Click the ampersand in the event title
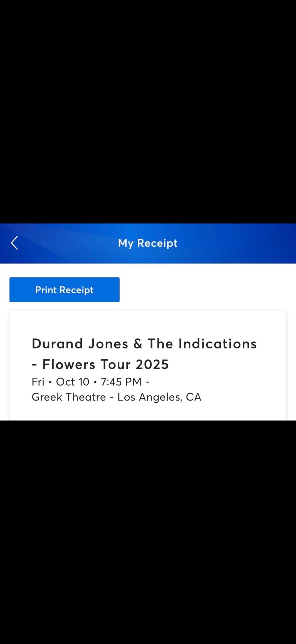296x644 pixels. (138, 343)
